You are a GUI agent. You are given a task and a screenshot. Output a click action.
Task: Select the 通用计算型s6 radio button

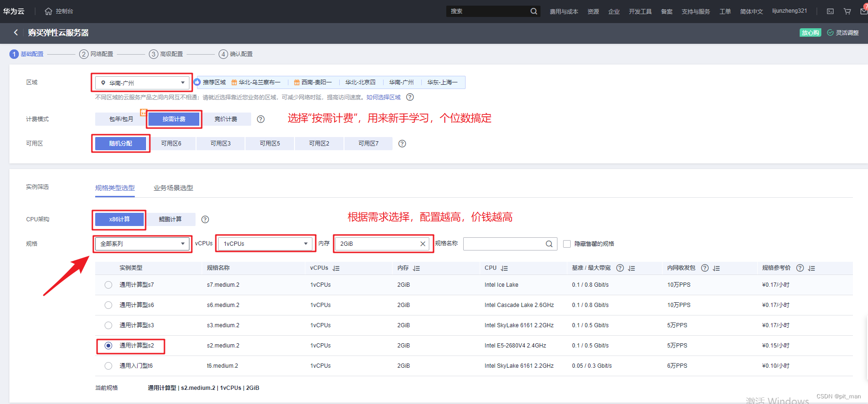click(x=108, y=305)
